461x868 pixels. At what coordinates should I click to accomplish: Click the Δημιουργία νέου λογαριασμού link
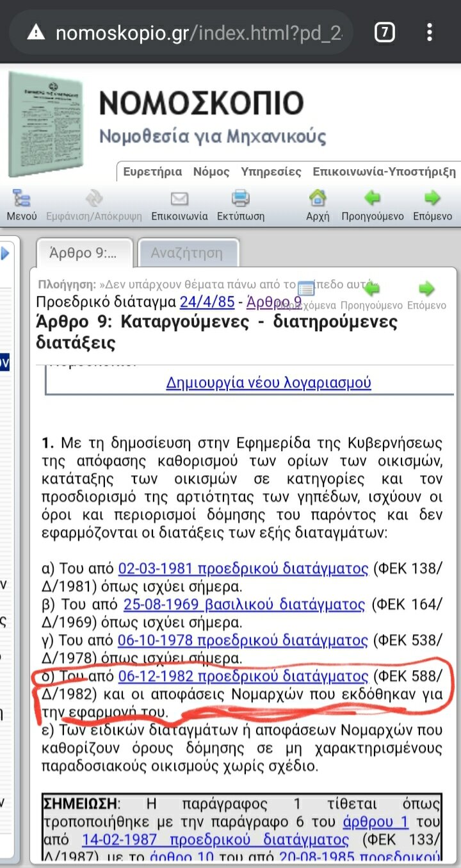click(268, 383)
